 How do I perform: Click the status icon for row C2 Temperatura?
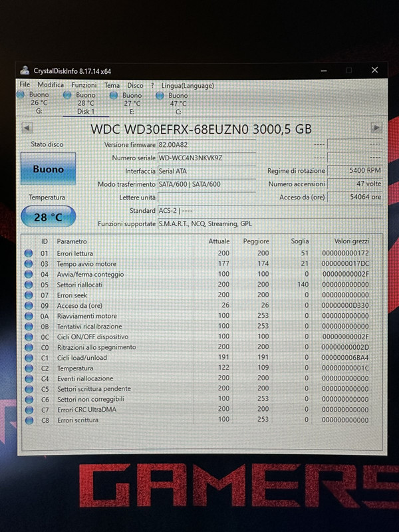[29, 368]
